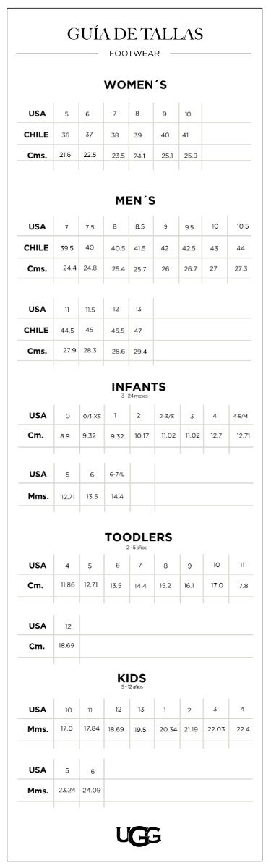Click the GUÍA DE TALLAS title
Screen dimensions: 271x868
point(135,34)
